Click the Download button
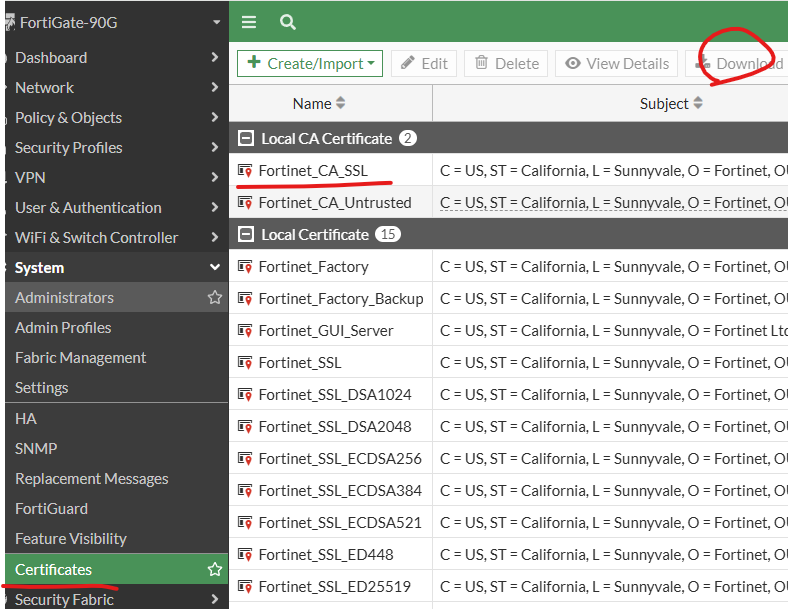 click(x=737, y=63)
